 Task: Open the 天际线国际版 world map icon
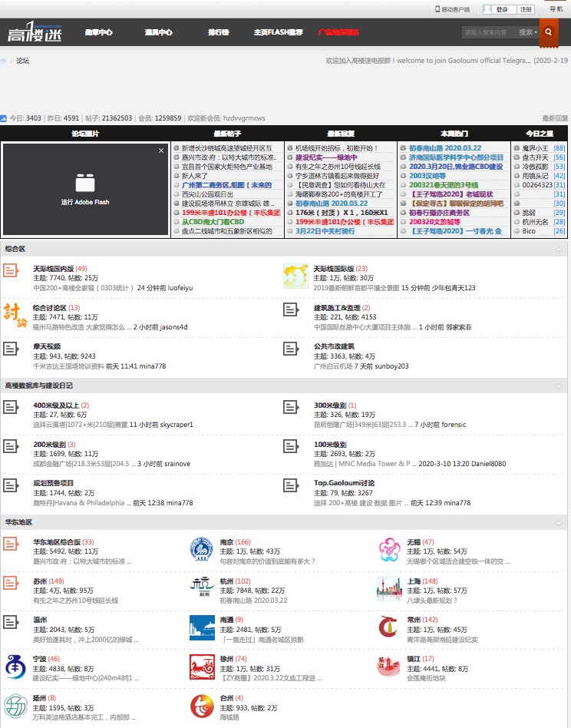pyautogui.click(x=295, y=276)
